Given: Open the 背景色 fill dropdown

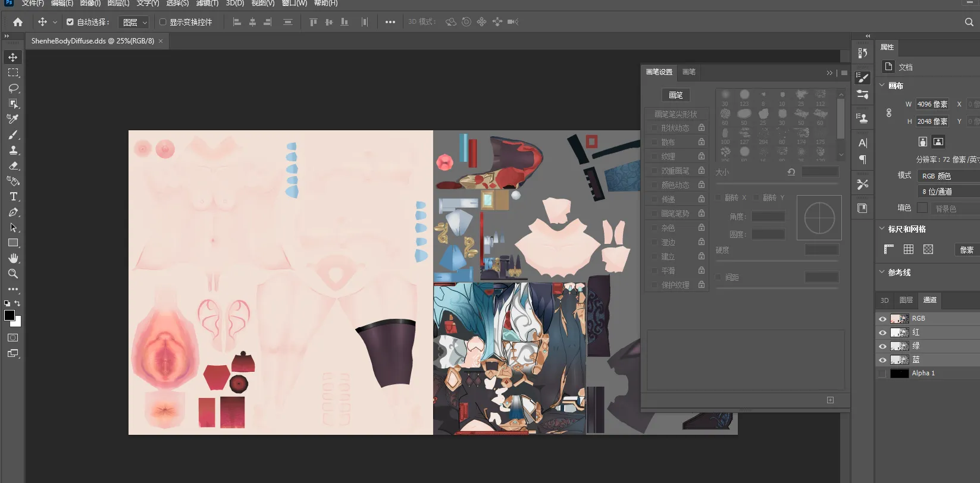Looking at the screenshot, I should (x=955, y=208).
